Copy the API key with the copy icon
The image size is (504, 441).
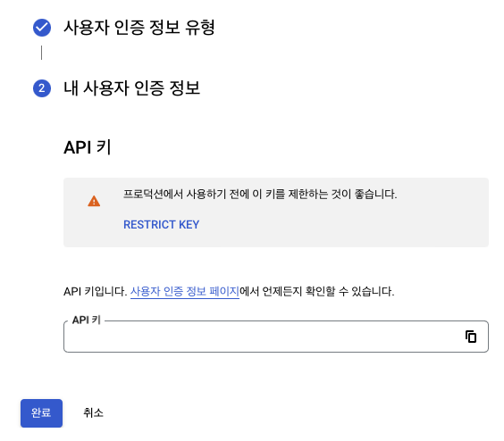pos(471,337)
